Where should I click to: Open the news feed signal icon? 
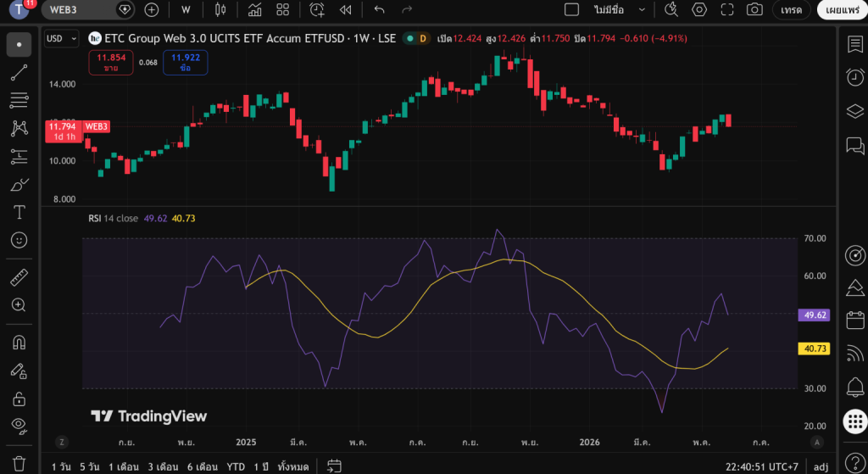854,354
